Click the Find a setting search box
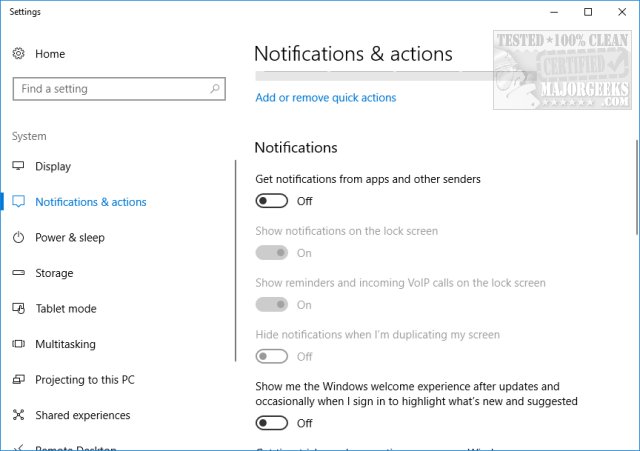The height and width of the screenshot is (451, 640). (x=110, y=89)
